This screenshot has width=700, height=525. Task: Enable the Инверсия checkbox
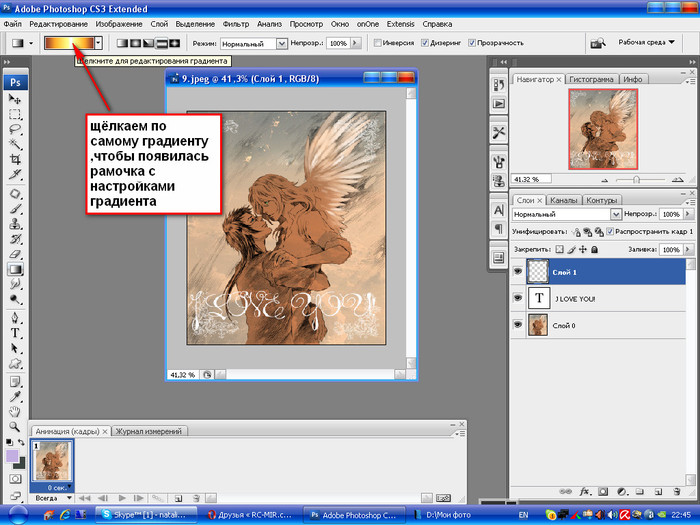click(x=378, y=43)
